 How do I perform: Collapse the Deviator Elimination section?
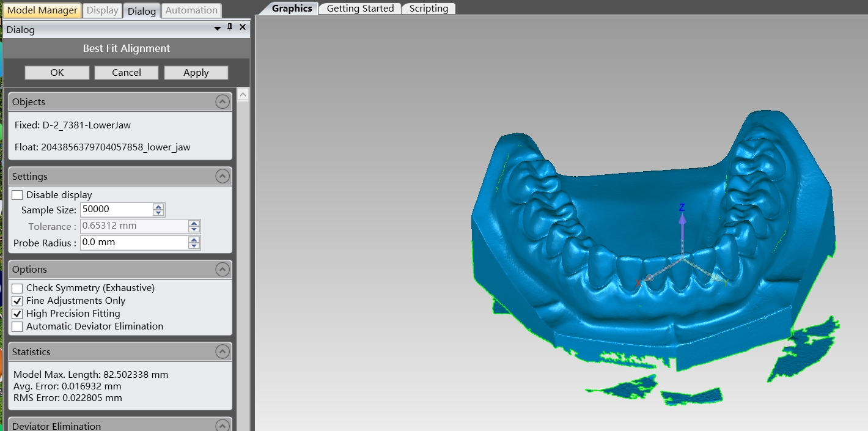click(x=223, y=426)
